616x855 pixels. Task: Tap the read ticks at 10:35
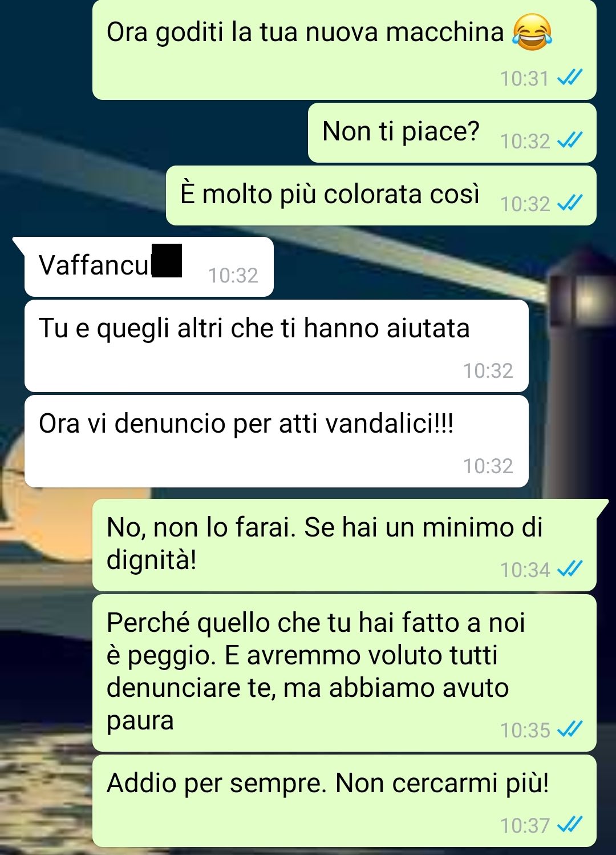[569, 729]
